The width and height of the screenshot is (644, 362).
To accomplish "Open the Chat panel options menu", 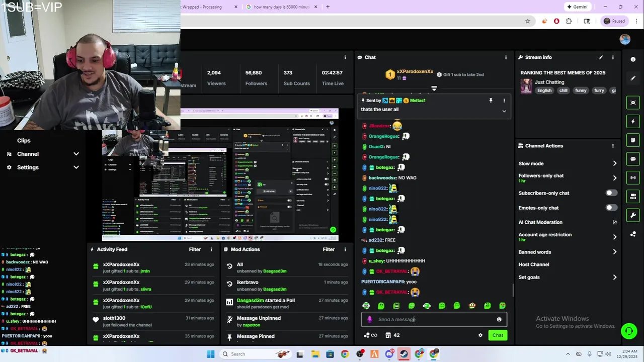I will (x=506, y=57).
